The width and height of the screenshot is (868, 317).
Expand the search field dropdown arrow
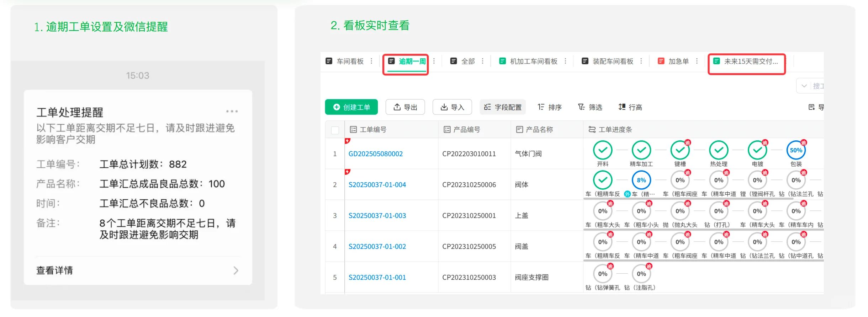[804, 86]
